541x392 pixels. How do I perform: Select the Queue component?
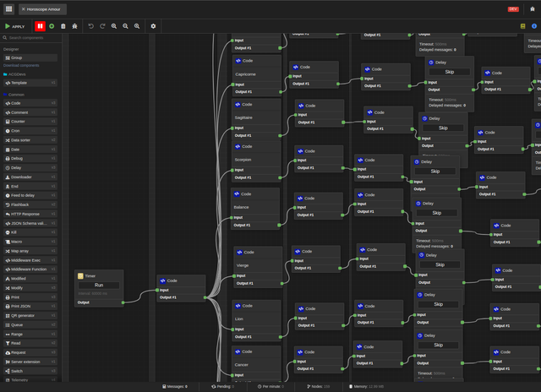30,325
